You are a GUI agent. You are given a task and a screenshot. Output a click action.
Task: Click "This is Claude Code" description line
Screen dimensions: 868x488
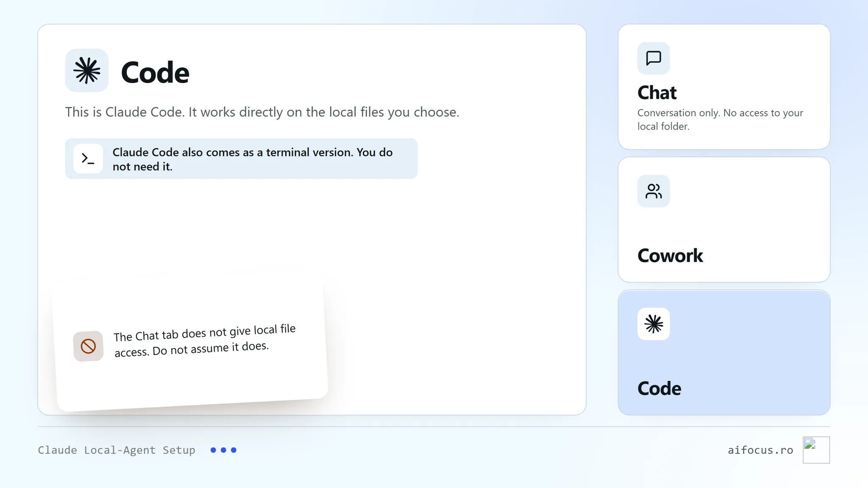pyautogui.click(x=262, y=112)
